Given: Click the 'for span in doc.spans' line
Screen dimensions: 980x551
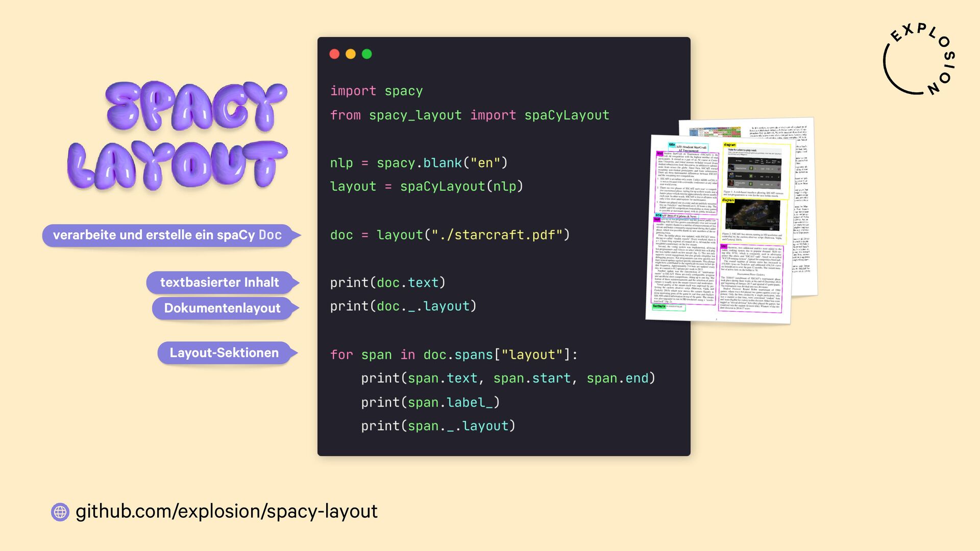Looking at the screenshot, I should click(x=453, y=355).
